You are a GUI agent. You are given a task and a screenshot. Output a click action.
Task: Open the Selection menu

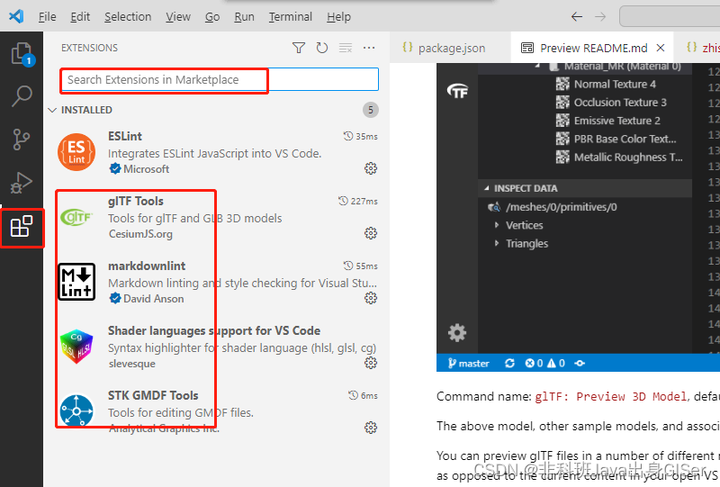pos(128,17)
